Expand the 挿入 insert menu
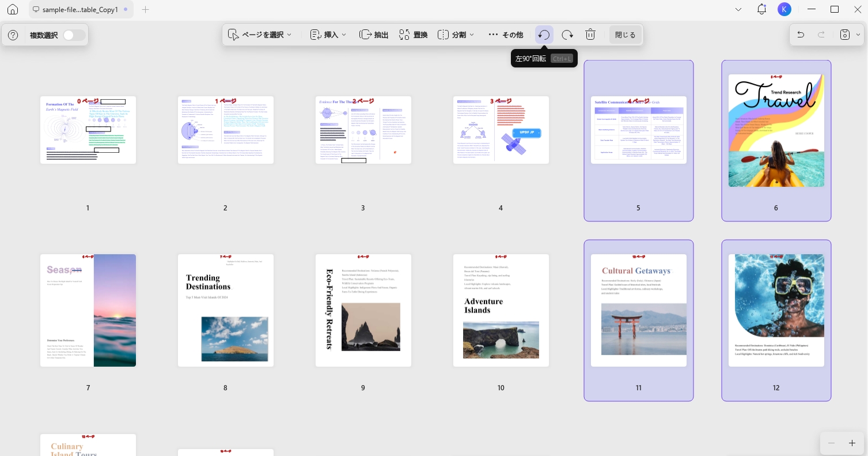The width and height of the screenshot is (868, 456). click(x=328, y=35)
